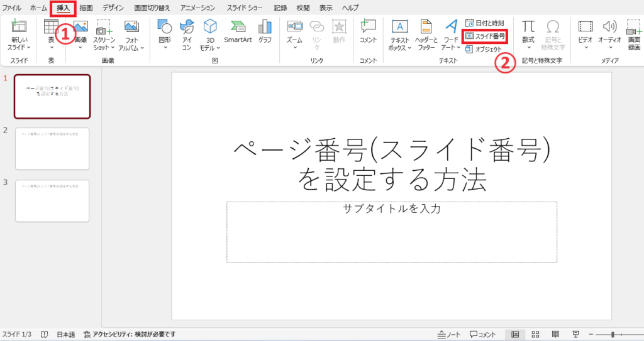644x341 pixels.
Task: Switch to the Insert (挿入) tab
Action: coord(64,8)
